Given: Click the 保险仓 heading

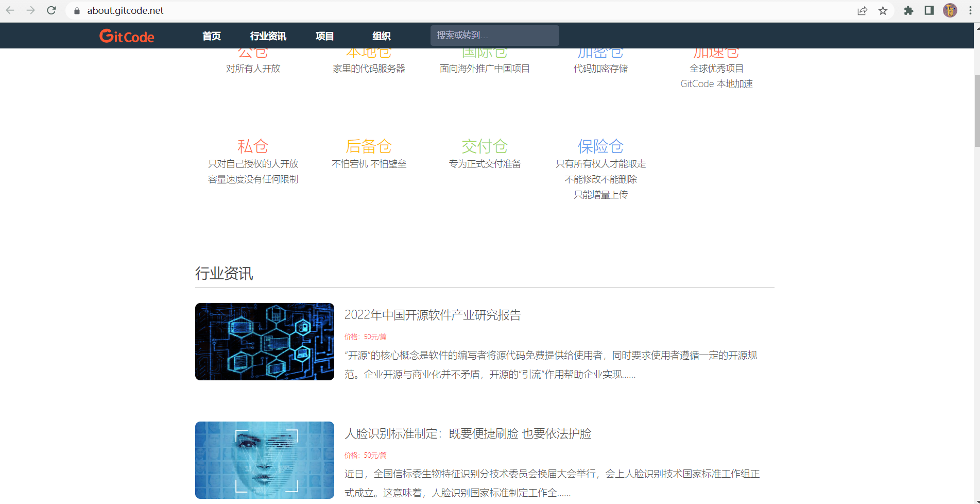Looking at the screenshot, I should coord(600,146).
